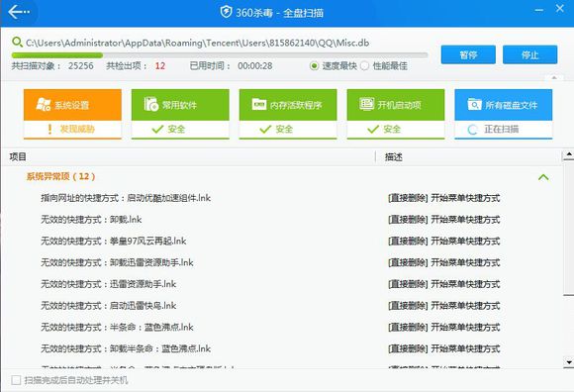The height and width of the screenshot is (392, 574).
Task: Click the warning exclamation icon under 系统设置
Action: [x=49, y=129]
